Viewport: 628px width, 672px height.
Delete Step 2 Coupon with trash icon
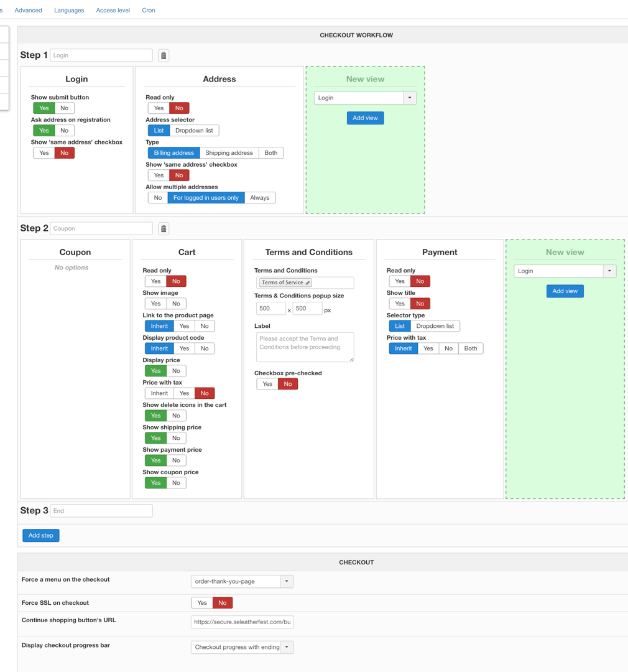(164, 228)
